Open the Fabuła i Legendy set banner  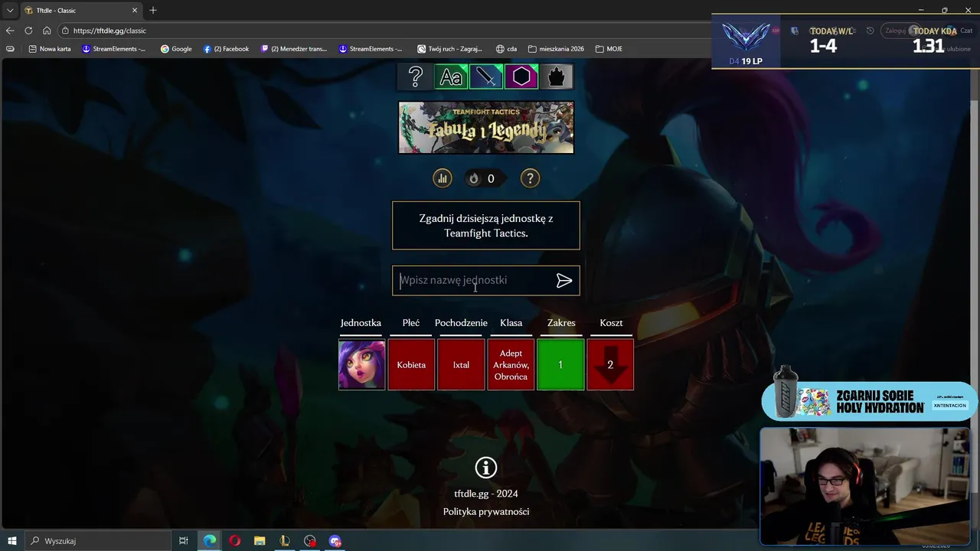pyautogui.click(x=486, y=128)
